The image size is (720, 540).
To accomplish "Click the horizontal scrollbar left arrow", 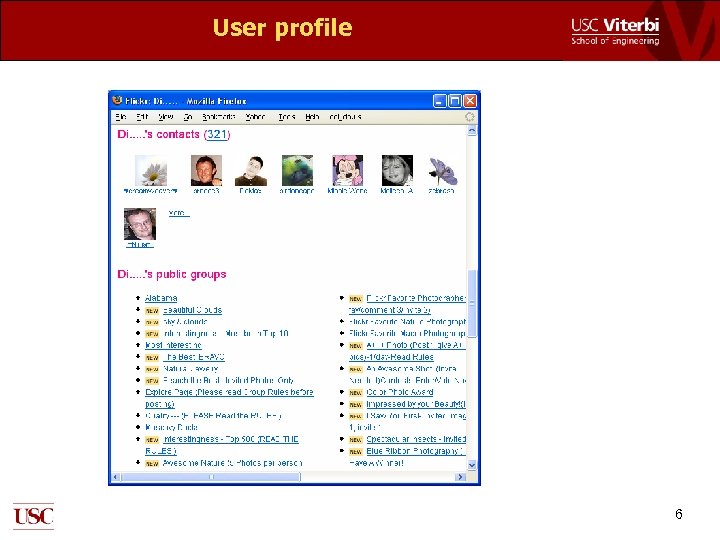I will pos(116,477).
